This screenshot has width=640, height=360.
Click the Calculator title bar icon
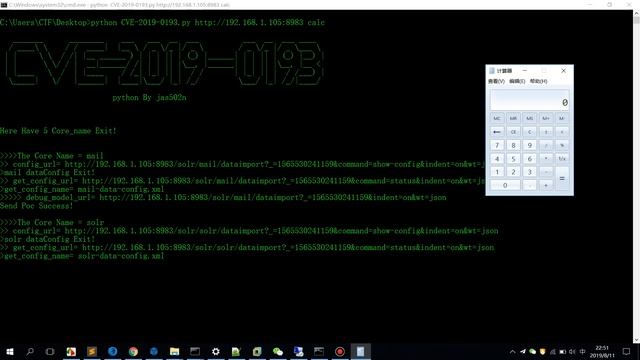492,71
